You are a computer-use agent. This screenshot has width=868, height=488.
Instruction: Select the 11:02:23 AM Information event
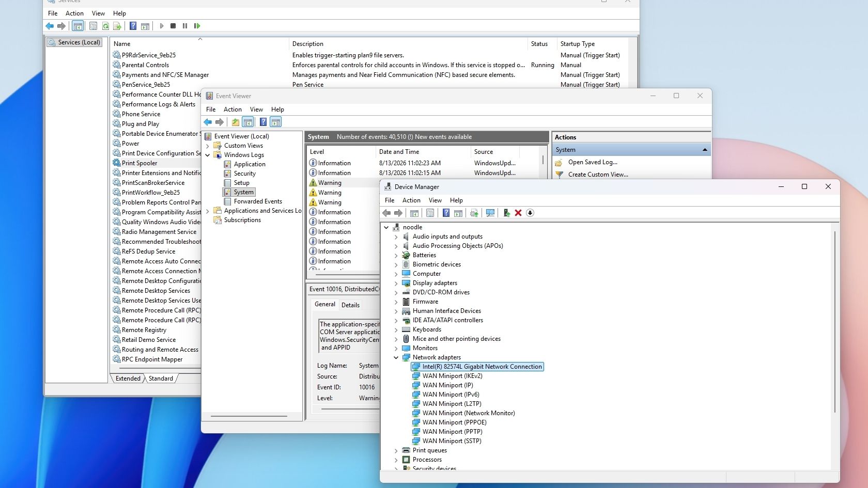[x=424, y=163]
